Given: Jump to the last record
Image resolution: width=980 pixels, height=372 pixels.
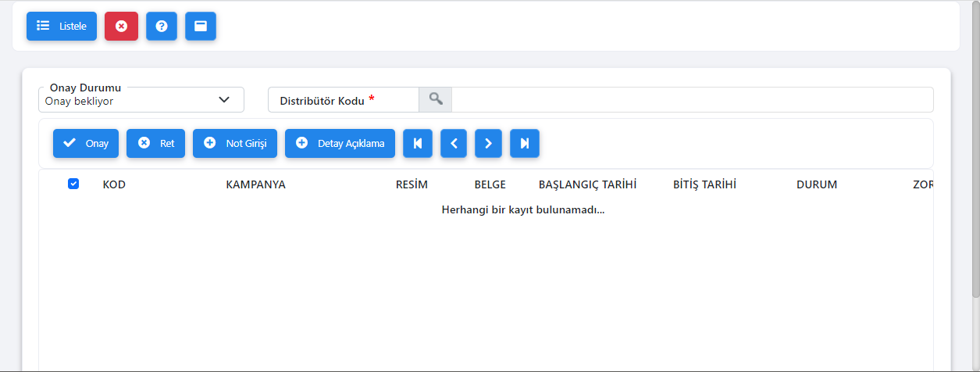Looking at the screenshot, I should click(525, 143).
